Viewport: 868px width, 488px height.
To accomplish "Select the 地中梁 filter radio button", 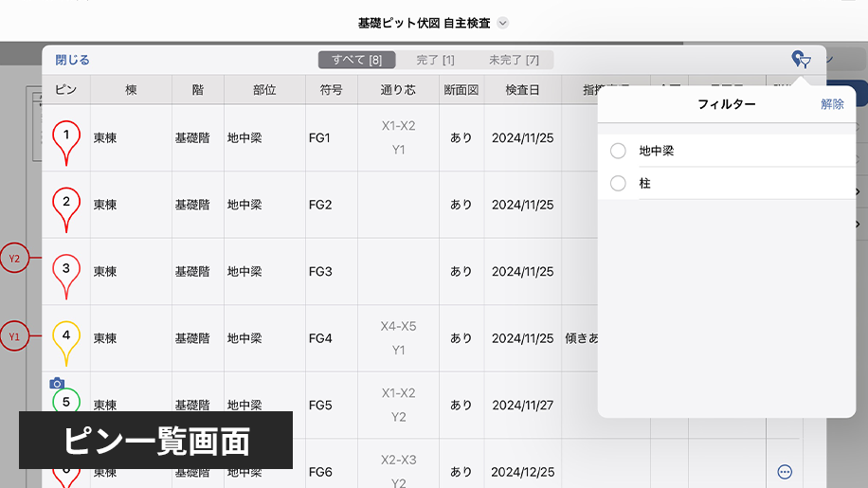I will click(x=618, y=151).
